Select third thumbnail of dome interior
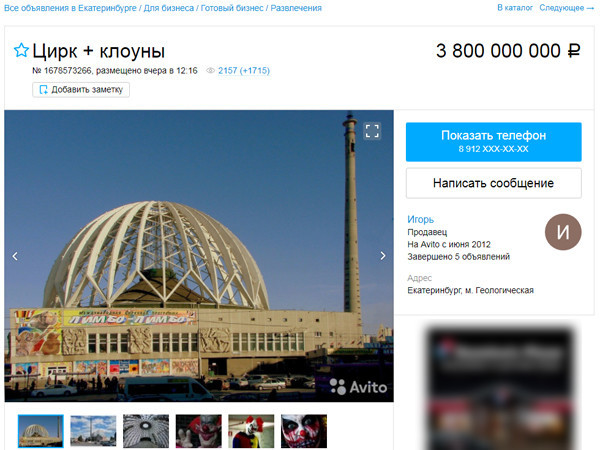 click(146, 431)
